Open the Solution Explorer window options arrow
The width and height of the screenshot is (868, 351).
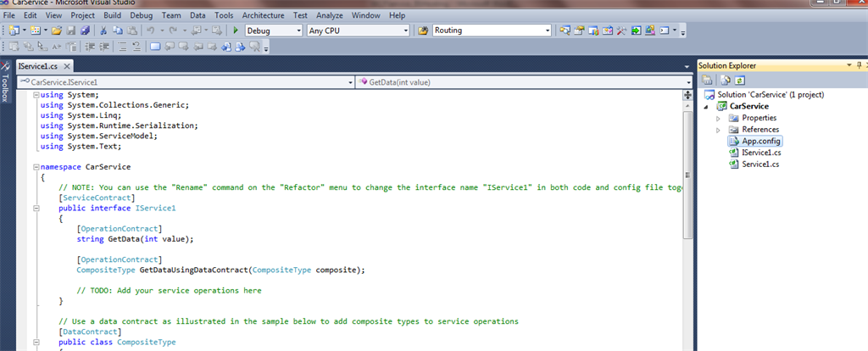849,65
